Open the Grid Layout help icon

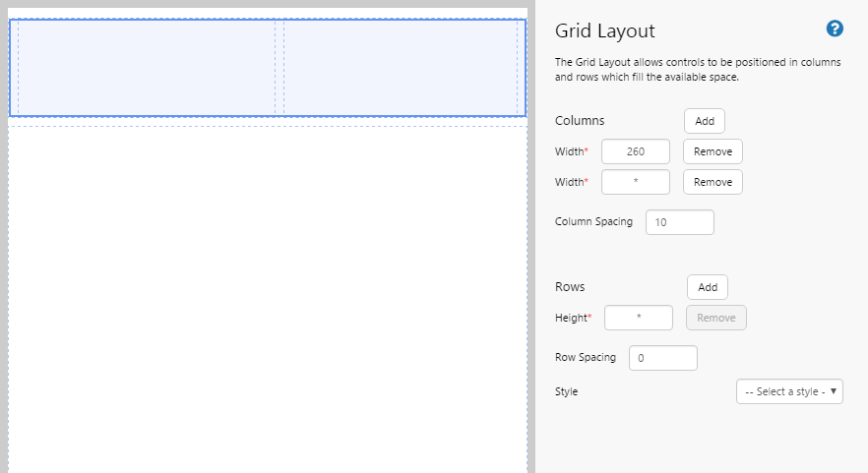835,29
